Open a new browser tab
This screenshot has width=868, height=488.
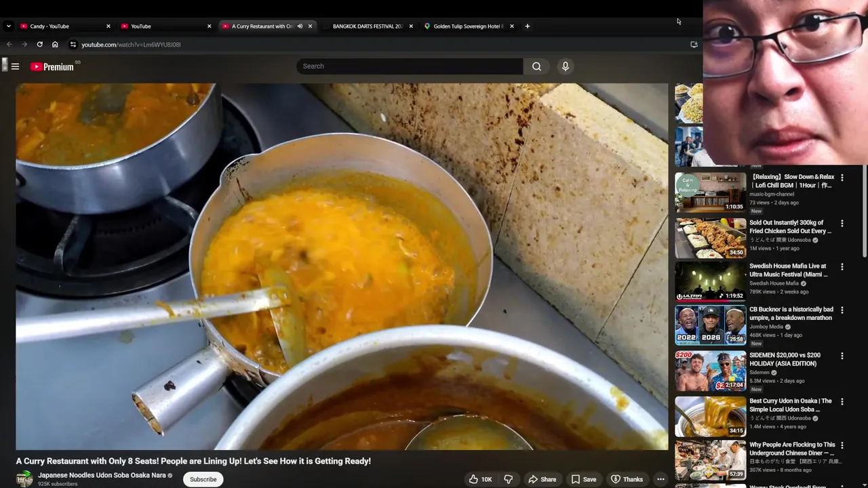528,26
